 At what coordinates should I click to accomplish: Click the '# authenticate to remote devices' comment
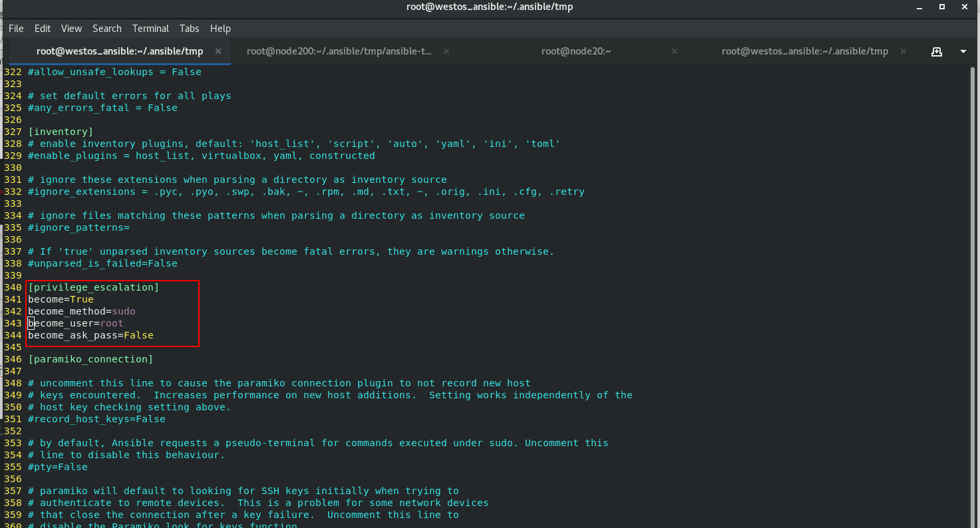click(x=258, y=503)
